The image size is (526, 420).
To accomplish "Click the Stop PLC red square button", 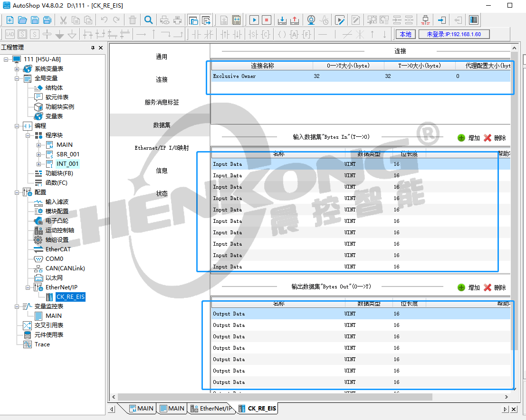I will [x=267, y=20].
